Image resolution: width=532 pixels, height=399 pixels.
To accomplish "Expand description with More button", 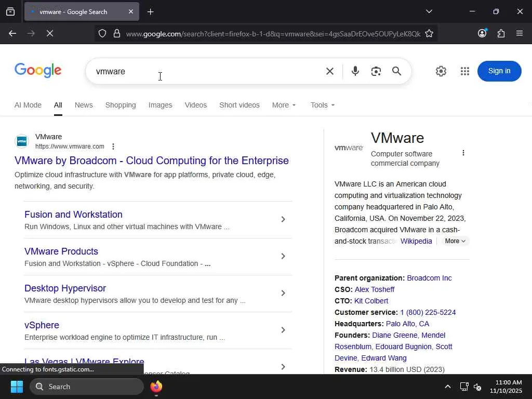I will 455,241.
